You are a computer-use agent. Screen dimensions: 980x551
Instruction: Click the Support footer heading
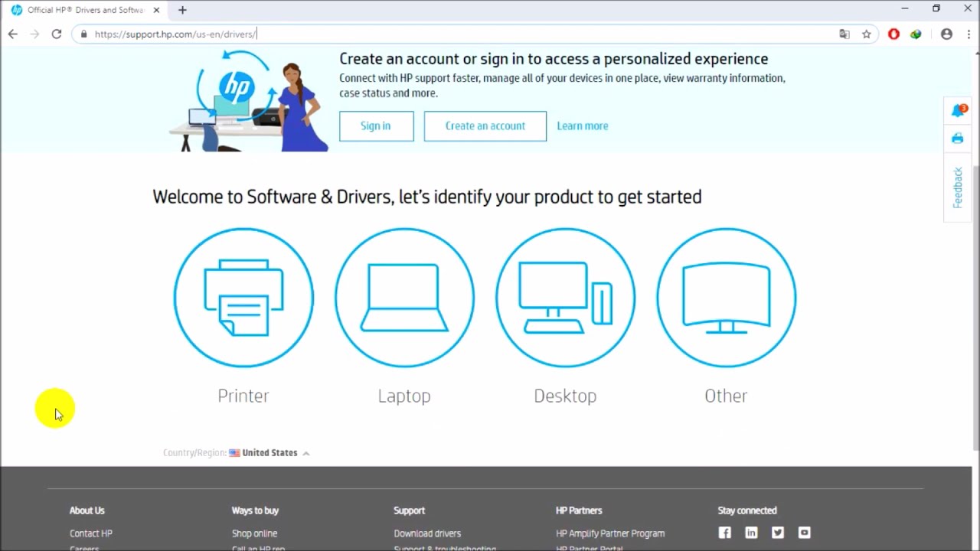(410, 510)
